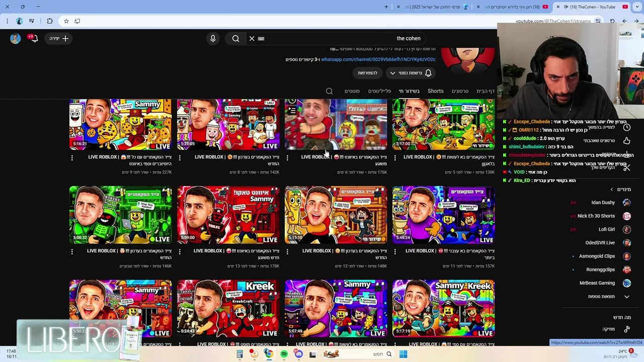Open options menu for the 227K views video
The width and height of the screenshot is (644, 362).
[72, 158]
